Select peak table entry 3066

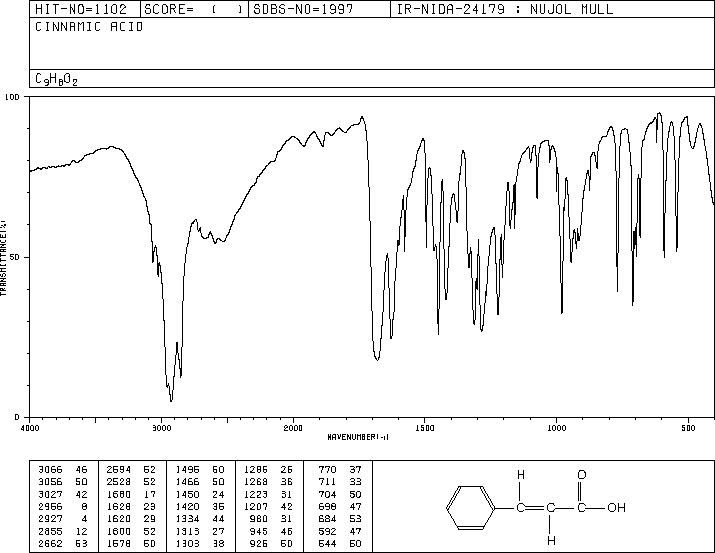coord(50,469)
